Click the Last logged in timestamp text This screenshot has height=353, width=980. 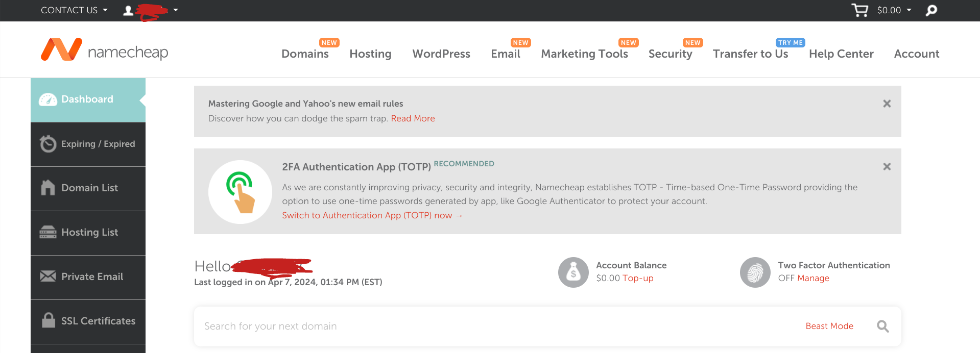pyautogui.click(x=288, y=282)
